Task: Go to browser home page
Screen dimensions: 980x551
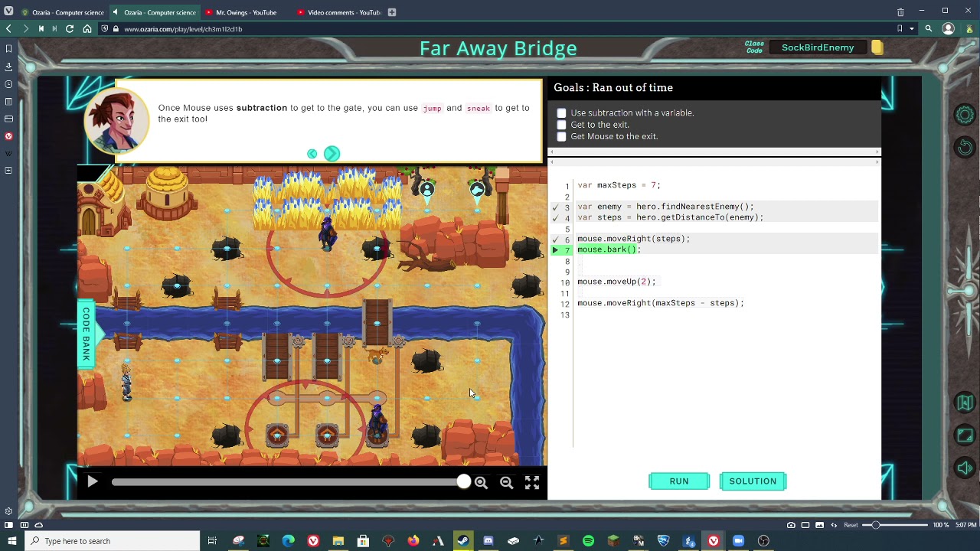Action: coord(87,29)
